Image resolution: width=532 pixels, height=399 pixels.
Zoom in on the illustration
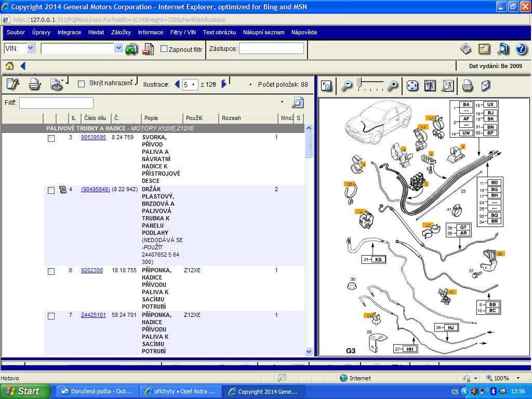pyautogui.click(x=393, y=85)
